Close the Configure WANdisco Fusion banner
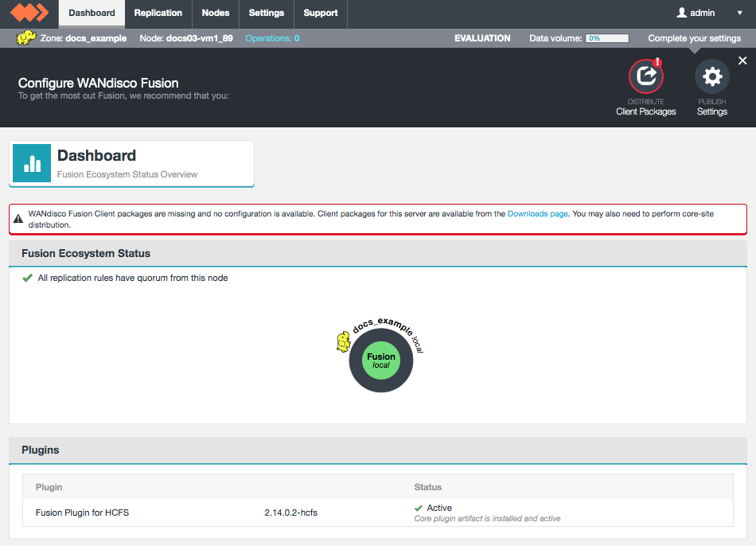The image size is (756, 546). click(742, 60)
